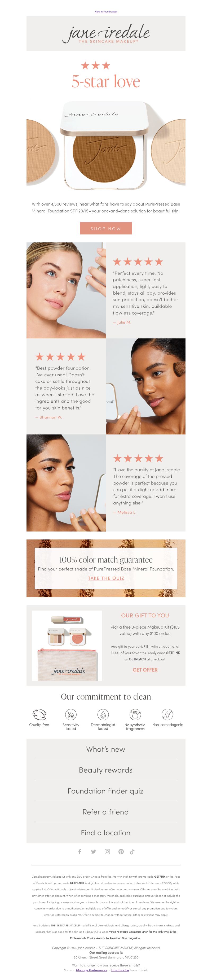Viewport: 212px width, 980px height.
Task: Click the Sensitivity tested icon
Action: (x=71, y=714)
